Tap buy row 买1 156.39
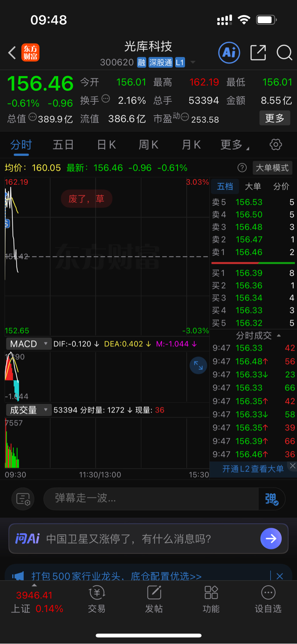The image size is (297, 644). (x=253, y=273)
